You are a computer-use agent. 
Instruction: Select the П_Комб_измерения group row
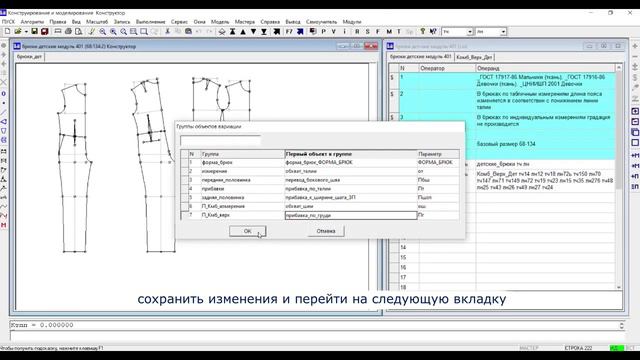[x=320, y=207]
